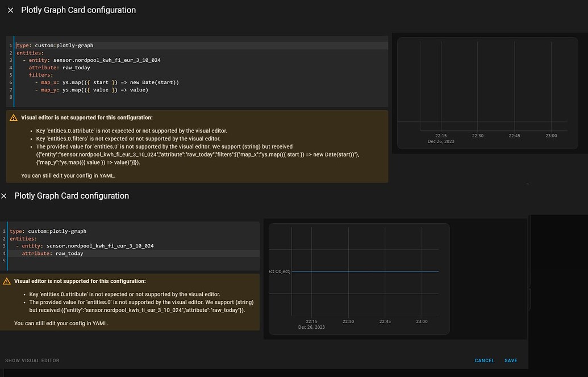The image size is (588, 377).
Task: Click the 'entities.0.filters' warning bullet
Action: click(x=128, y=139)
